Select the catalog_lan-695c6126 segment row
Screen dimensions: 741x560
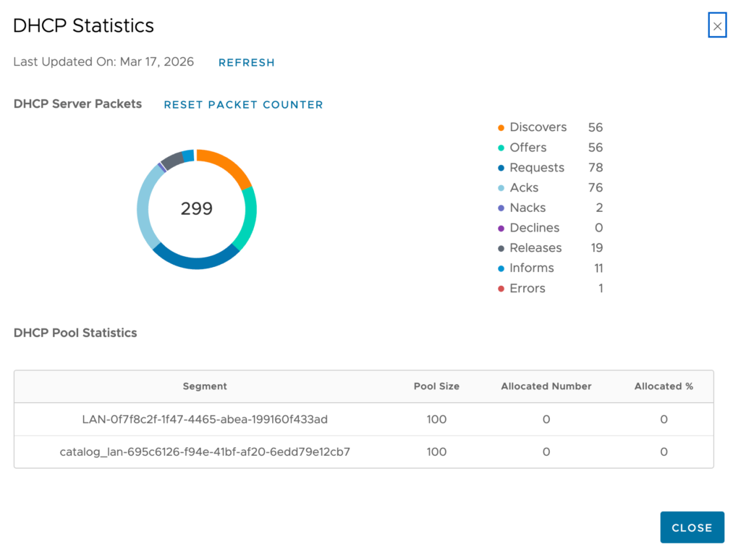205,452
